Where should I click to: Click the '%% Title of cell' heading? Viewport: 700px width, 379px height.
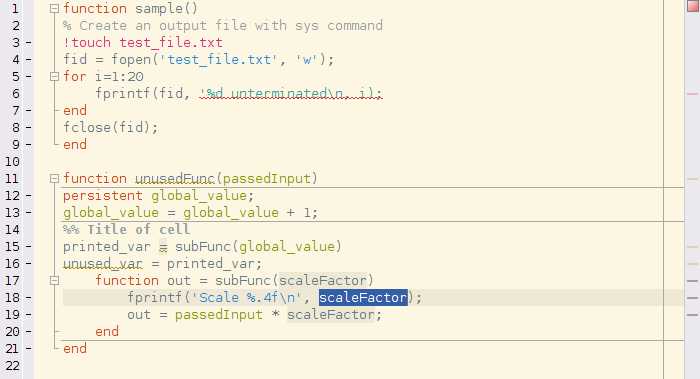[126, 229]
